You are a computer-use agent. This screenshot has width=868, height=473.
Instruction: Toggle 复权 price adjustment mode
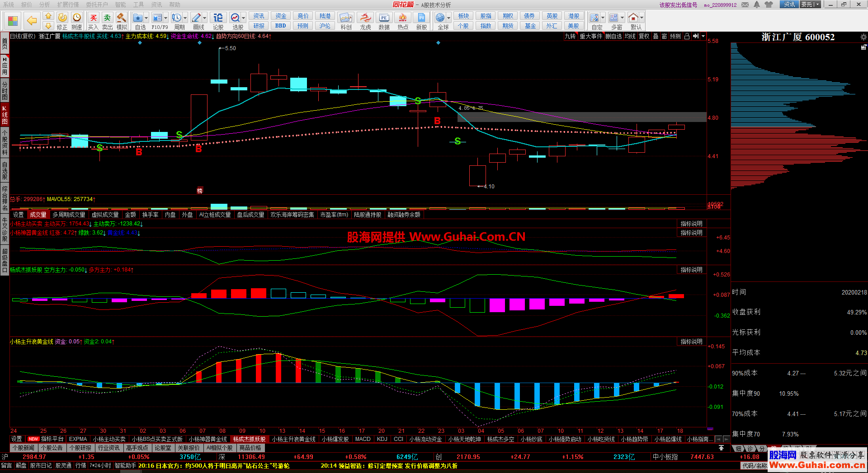(644, 36)
